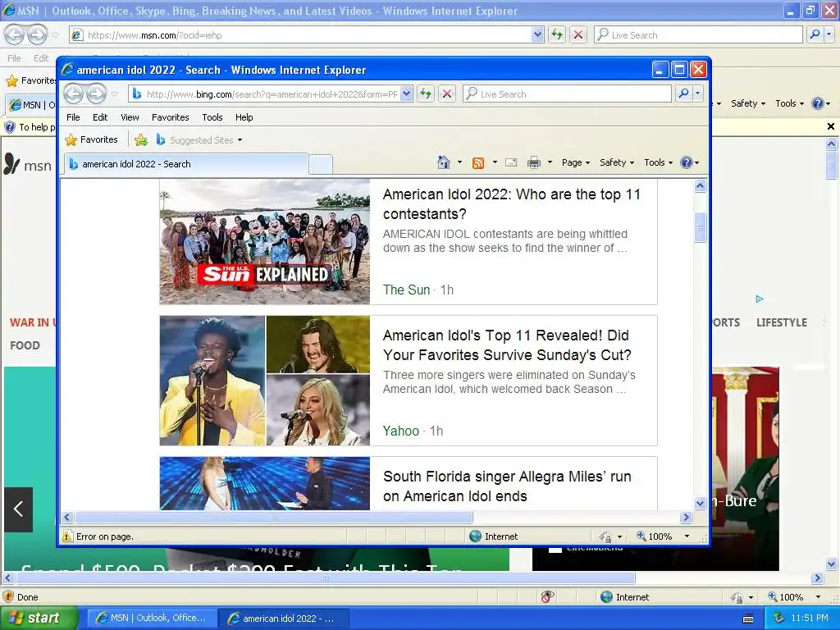
Task: Close the information bar in MSN window
Action: pos(831,126)
